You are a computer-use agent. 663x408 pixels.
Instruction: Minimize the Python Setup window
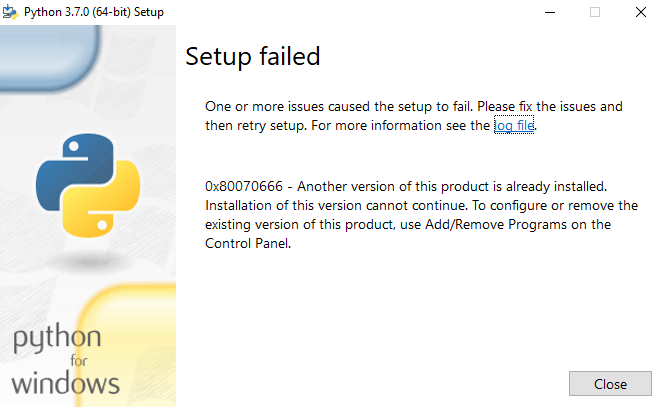pos(550,12)
